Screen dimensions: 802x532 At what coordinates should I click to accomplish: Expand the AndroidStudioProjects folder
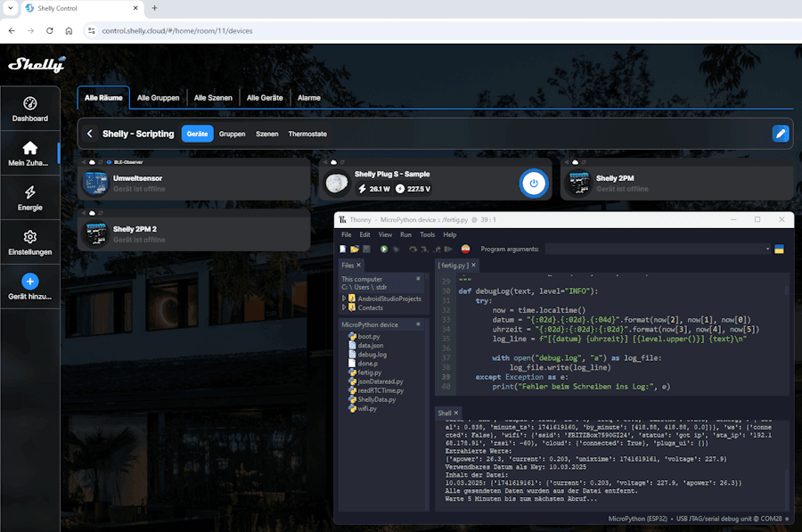click(x=344, y=299)
